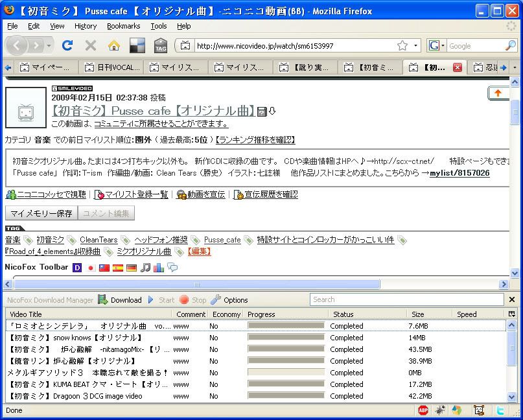
Task: Click the bar chart icon in NicoFox Toolbar
Action: click(x=158, y=268)
